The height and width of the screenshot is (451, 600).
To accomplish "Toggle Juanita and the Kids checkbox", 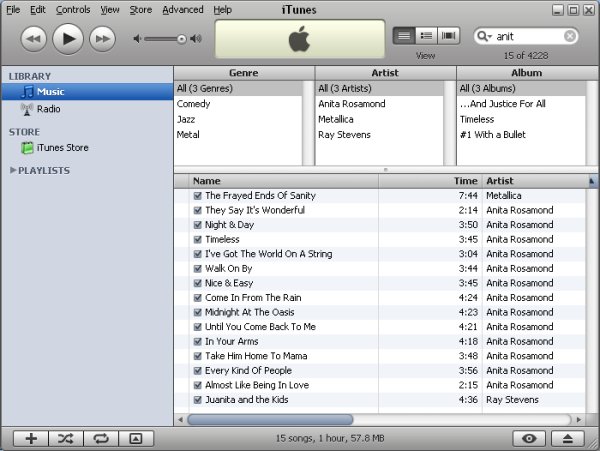I will point(197,400).
